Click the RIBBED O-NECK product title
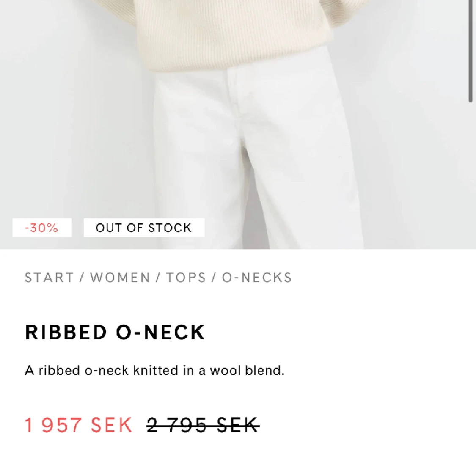 (x=115, y=332)
